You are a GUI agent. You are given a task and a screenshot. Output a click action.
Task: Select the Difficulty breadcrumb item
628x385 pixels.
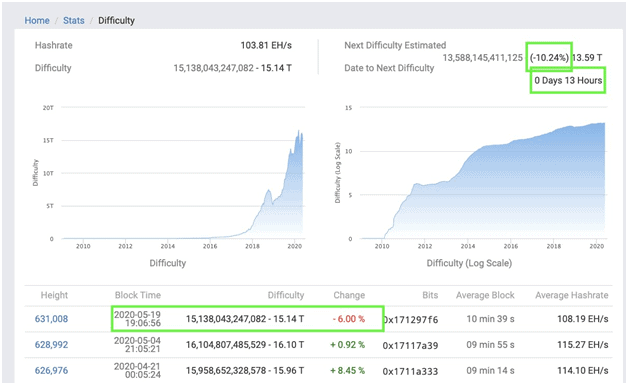(116, 20)
